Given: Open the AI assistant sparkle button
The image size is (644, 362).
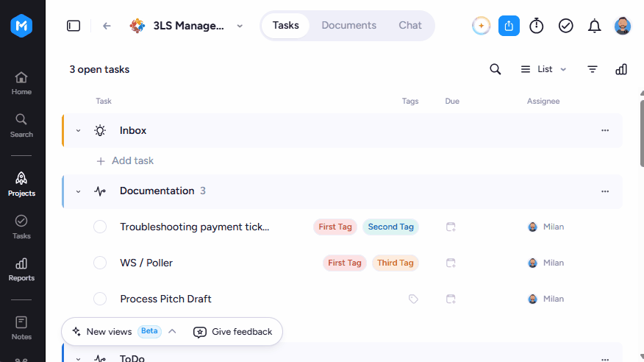Looking at the screenshot, I should (x=481, y=26).
